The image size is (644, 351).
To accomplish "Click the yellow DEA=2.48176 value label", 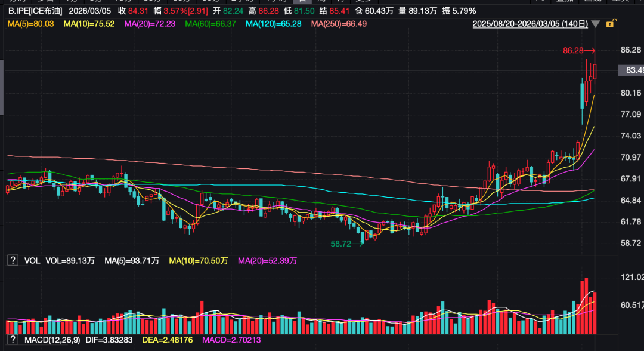I will [x=167, y=341].
